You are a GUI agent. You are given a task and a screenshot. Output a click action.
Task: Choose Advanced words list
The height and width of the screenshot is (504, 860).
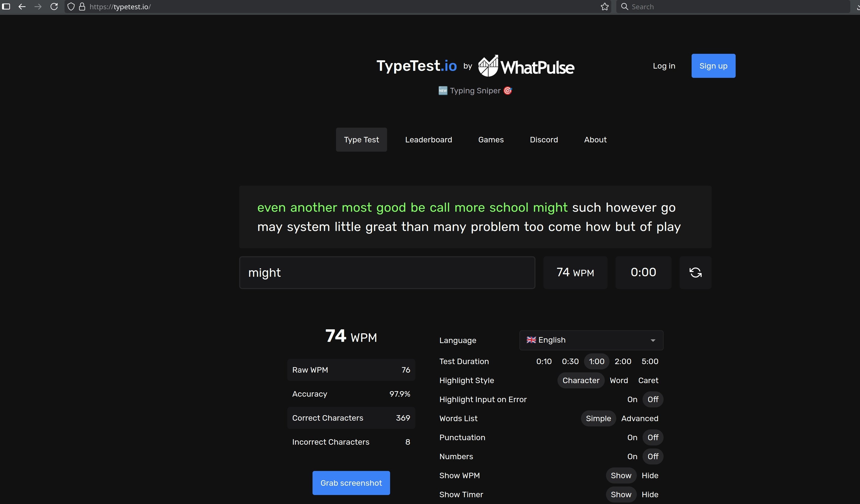point(639,419)
